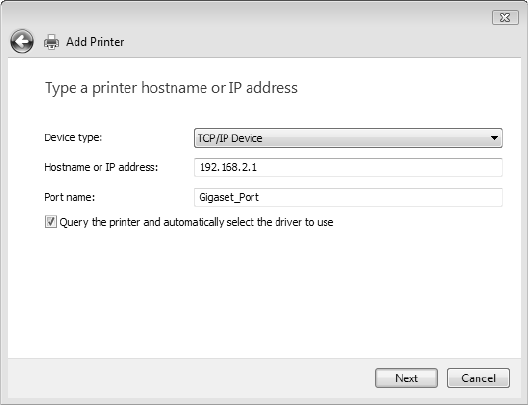This screenshot has width=528, height=405.
Task: Click the printer icon beside Add Printer
Action: [x=52, y=42]
